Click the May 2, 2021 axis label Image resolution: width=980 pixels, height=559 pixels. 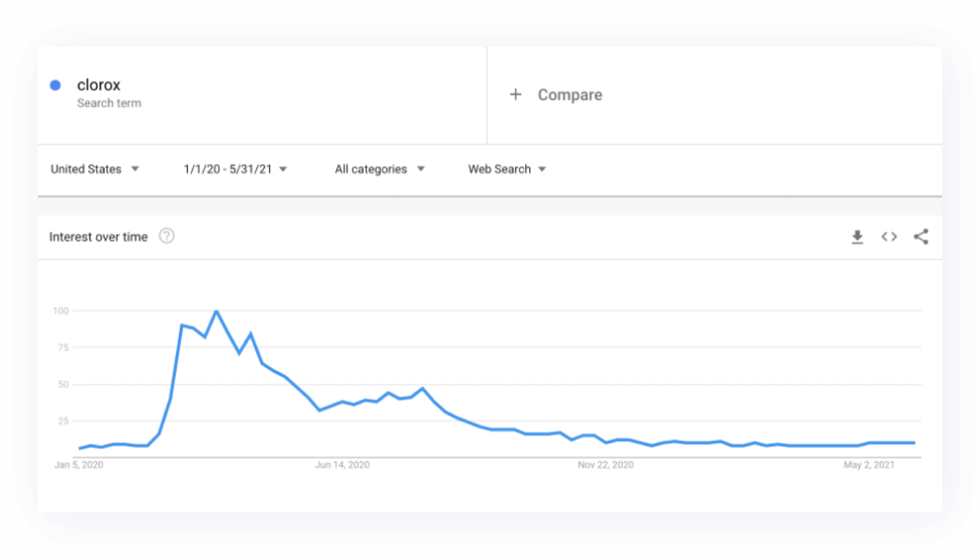click(869, 465)
